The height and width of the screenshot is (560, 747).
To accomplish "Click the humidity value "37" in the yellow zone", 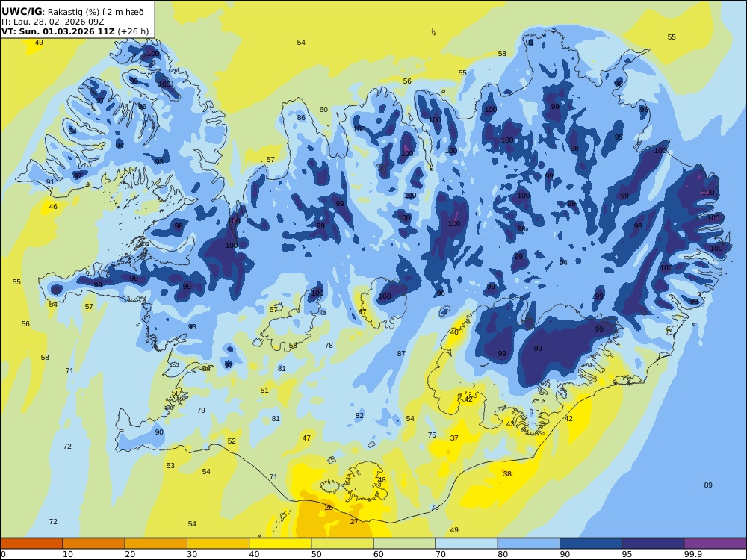I will (454, 438).
